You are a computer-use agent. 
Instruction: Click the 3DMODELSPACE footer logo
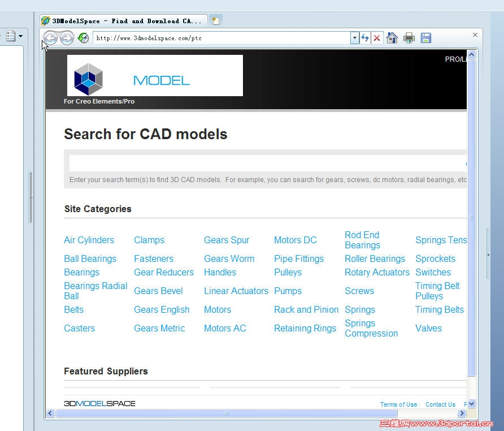99,404
